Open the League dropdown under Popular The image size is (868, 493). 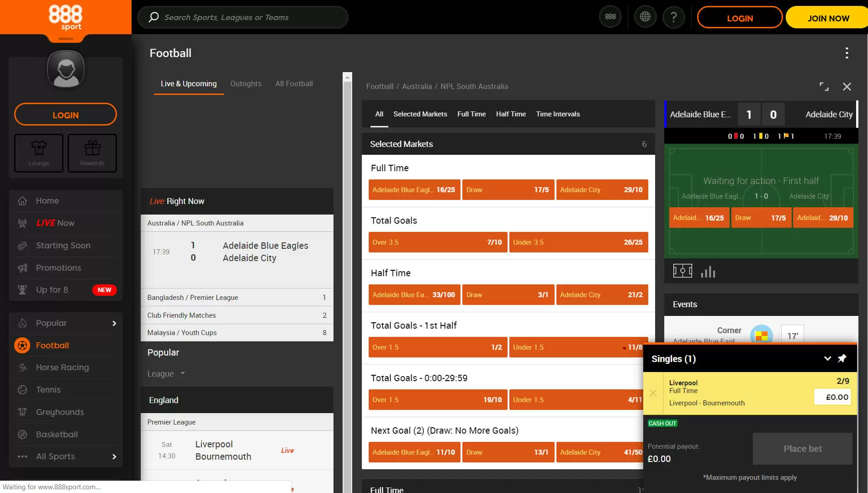166,373
